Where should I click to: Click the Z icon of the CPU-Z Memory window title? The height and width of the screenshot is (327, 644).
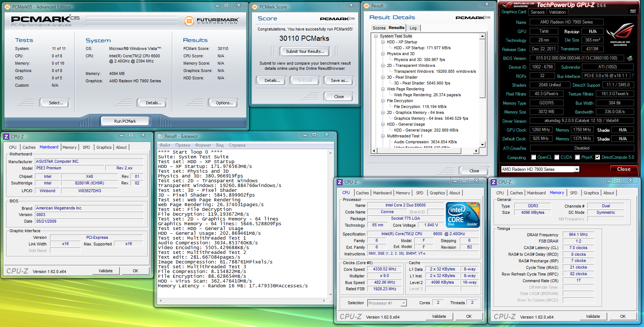pos(494,182)
